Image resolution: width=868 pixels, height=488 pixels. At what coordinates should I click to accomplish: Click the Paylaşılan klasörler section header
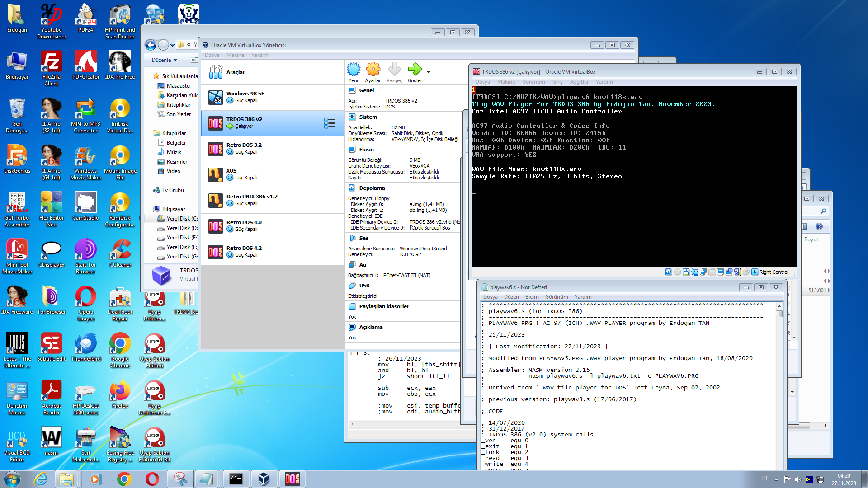click(384, 306)
